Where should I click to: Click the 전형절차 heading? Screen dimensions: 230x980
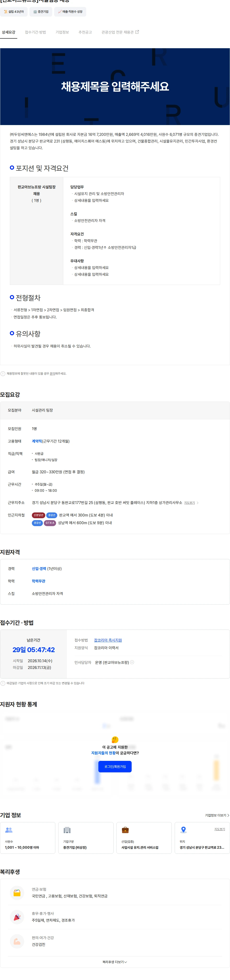(x=28, y=298)
